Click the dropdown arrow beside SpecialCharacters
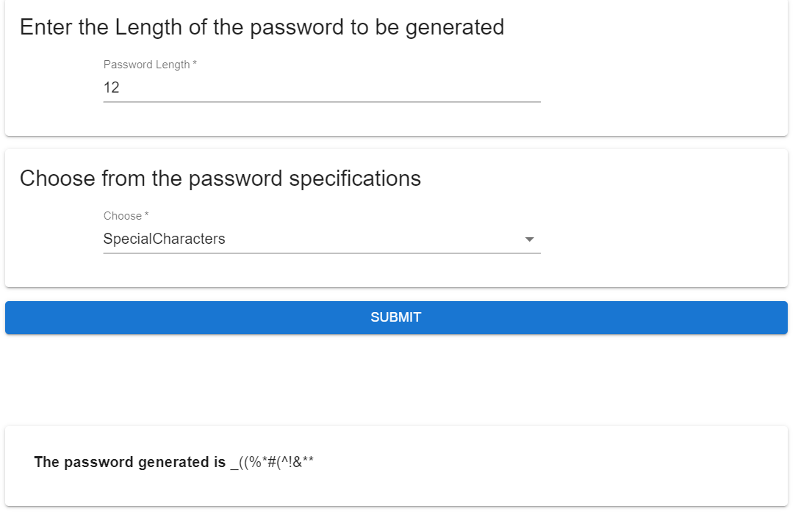 (529, 239)
